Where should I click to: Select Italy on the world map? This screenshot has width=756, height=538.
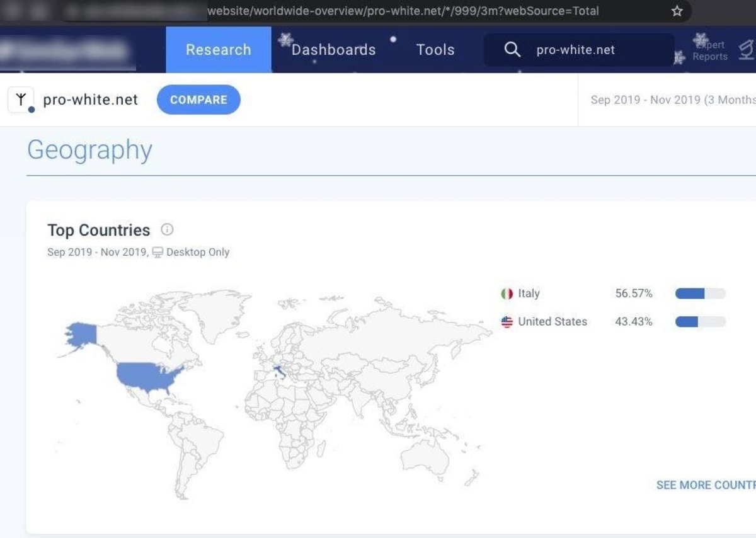279,373
